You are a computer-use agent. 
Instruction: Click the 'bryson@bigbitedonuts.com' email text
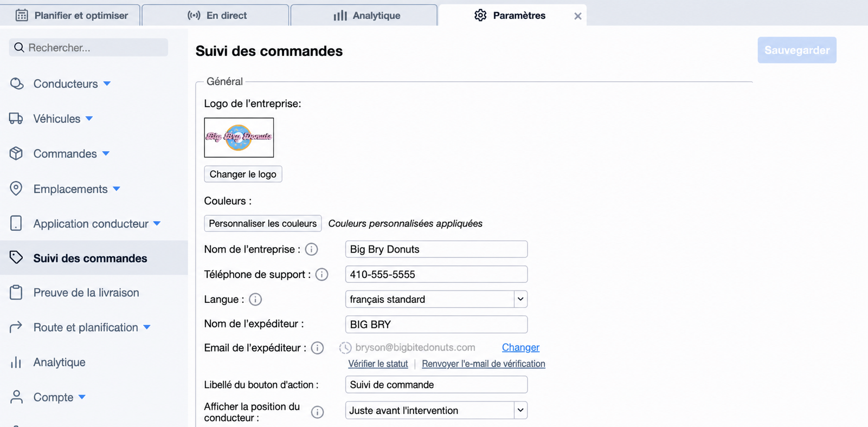click(415, 347)
